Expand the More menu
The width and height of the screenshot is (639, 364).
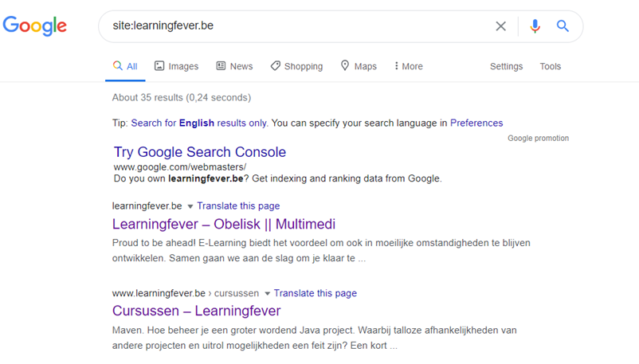point(409,66)
